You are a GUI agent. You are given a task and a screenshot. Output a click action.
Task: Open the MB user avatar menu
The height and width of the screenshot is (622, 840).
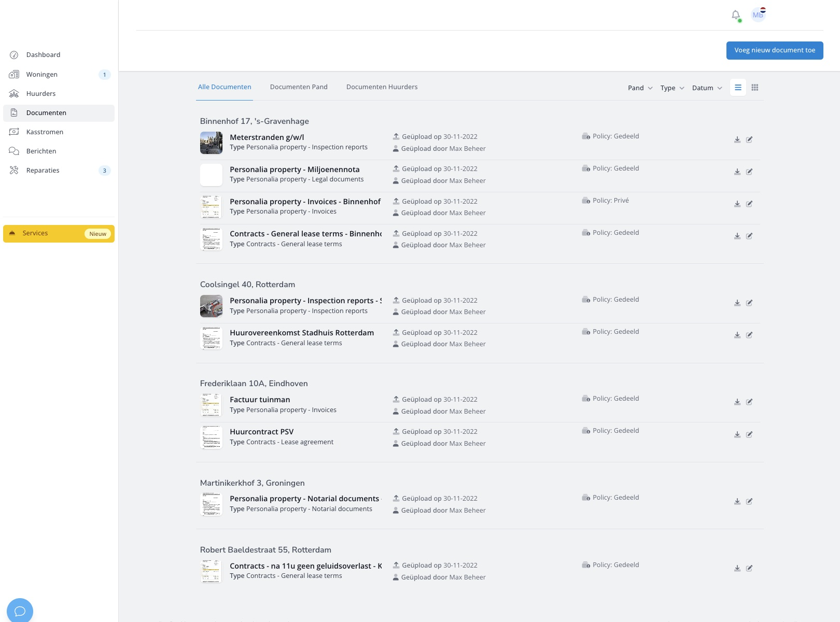(x=758, y=15)
